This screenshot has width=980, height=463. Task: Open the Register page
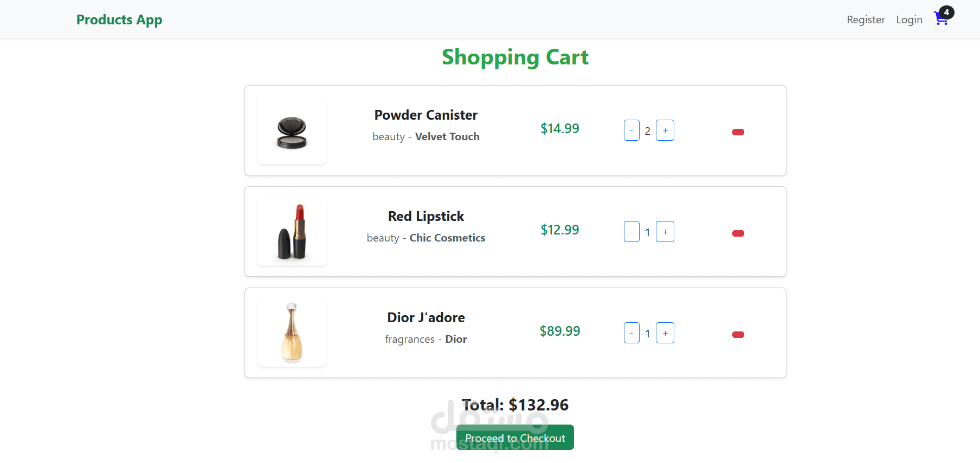866,20
